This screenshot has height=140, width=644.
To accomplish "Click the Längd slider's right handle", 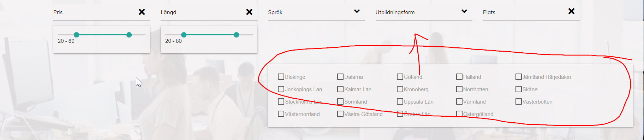I will coord(237,35).
